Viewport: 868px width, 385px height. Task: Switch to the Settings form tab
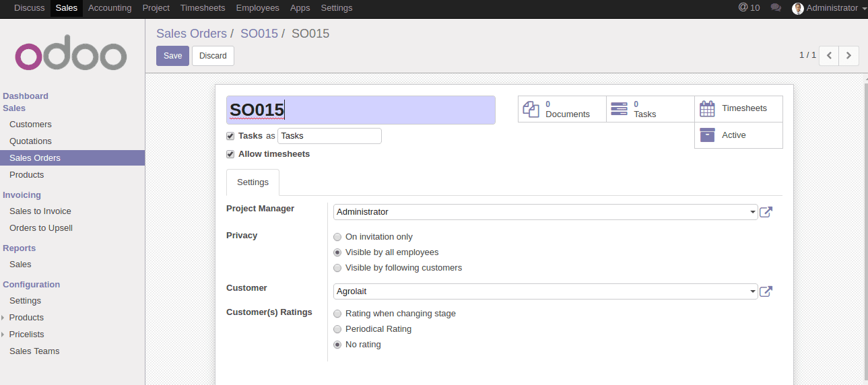click(x=253, y=182)
